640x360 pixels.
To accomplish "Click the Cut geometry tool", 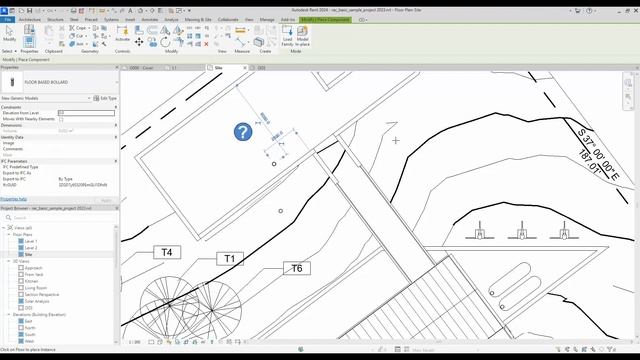I will pyautogui.click(x=77, y=36).
